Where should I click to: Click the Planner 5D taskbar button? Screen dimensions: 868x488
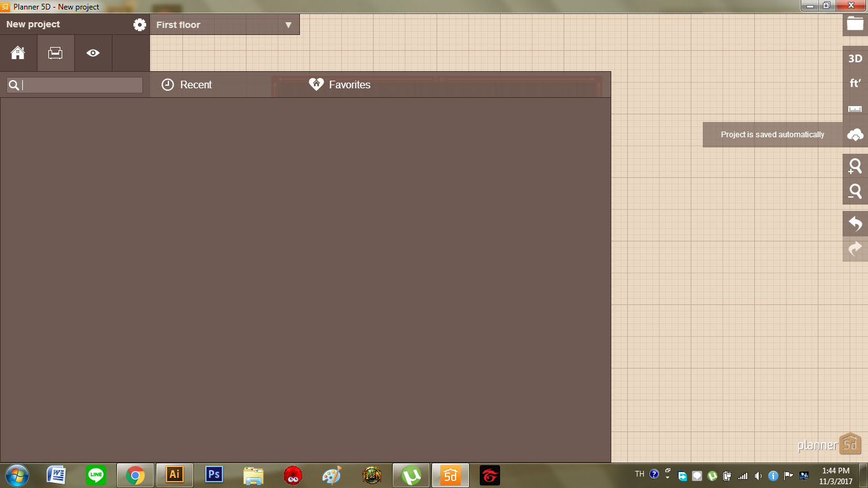pyautogui.click(x=451, y=475)
